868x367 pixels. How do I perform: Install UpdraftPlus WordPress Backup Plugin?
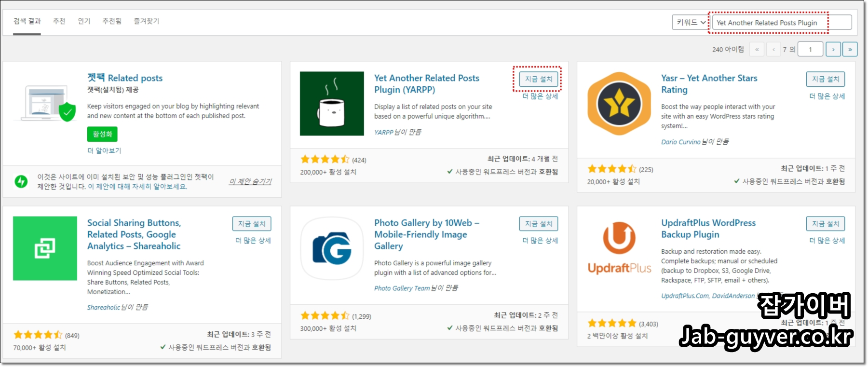point(826,224)
